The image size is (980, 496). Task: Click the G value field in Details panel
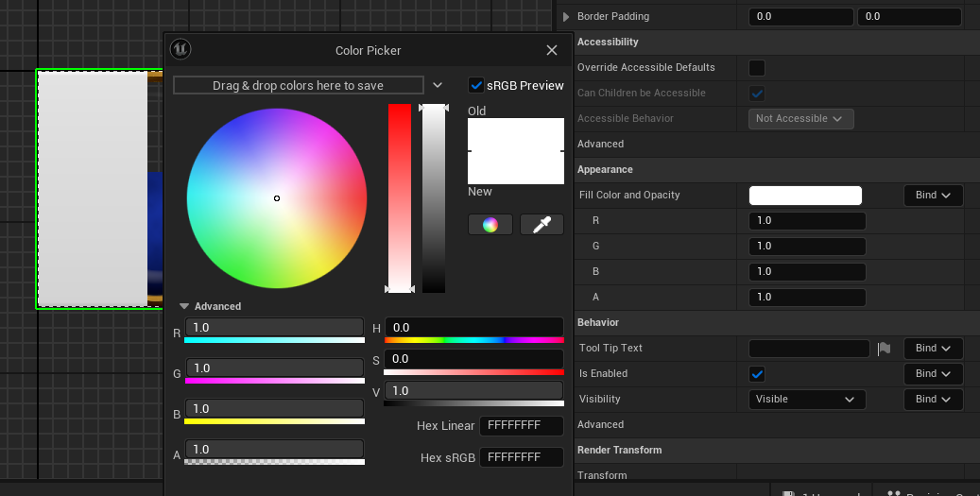tap(807, 247)
